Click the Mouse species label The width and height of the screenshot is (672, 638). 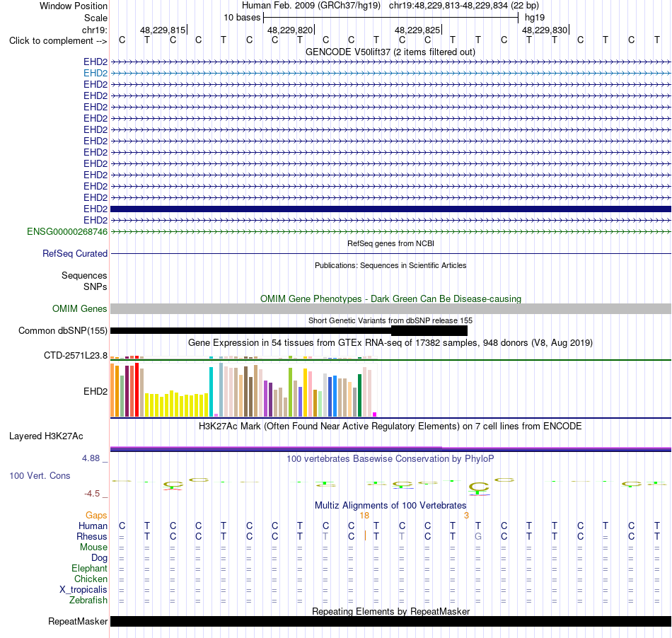(x=94, y=547)
